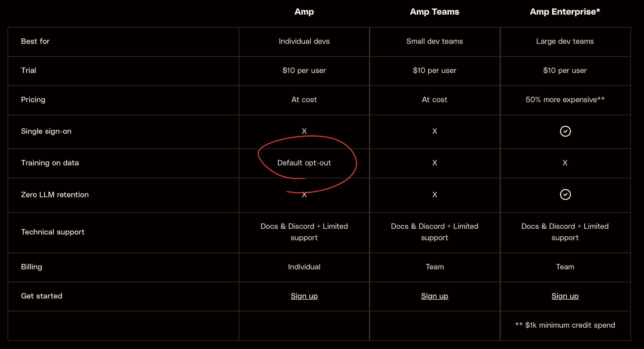Click the Zero LLM retention X for Amp Teams
Screen dimensions: 644x349
[434, 195]
